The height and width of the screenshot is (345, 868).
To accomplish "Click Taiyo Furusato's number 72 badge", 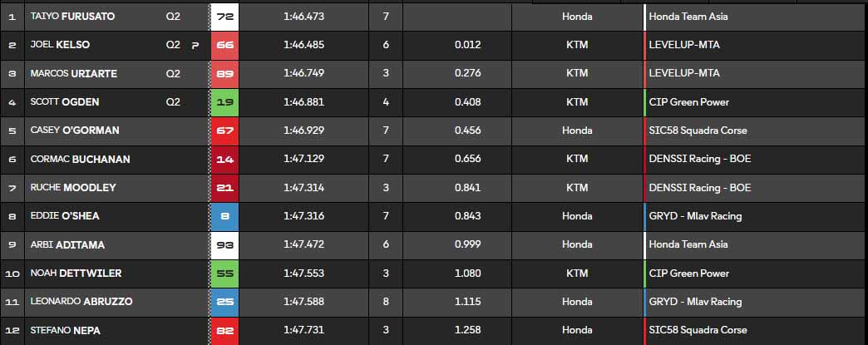I will 224,17.
